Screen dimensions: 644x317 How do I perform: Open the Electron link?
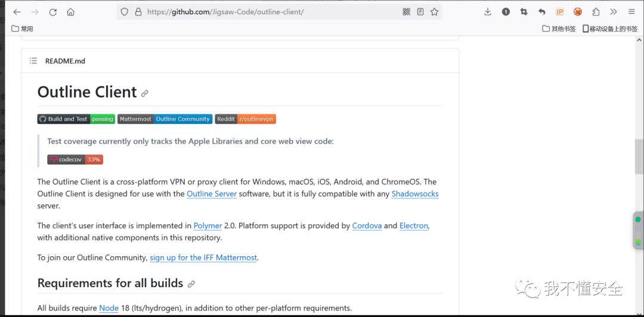[414, 226]
